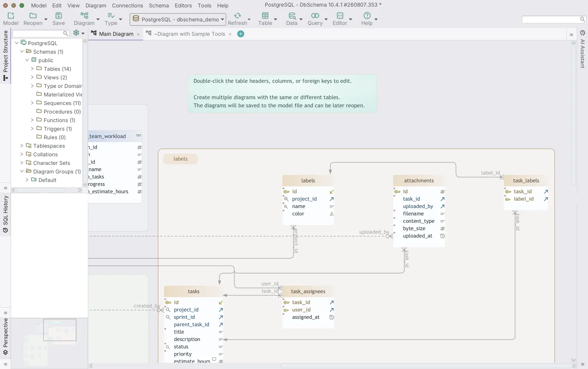Viewport: 588px width, 369px height.
Task: Open the PostgreSQL - dbschema_demo connection combo
Action: click(x=178, y=19)
